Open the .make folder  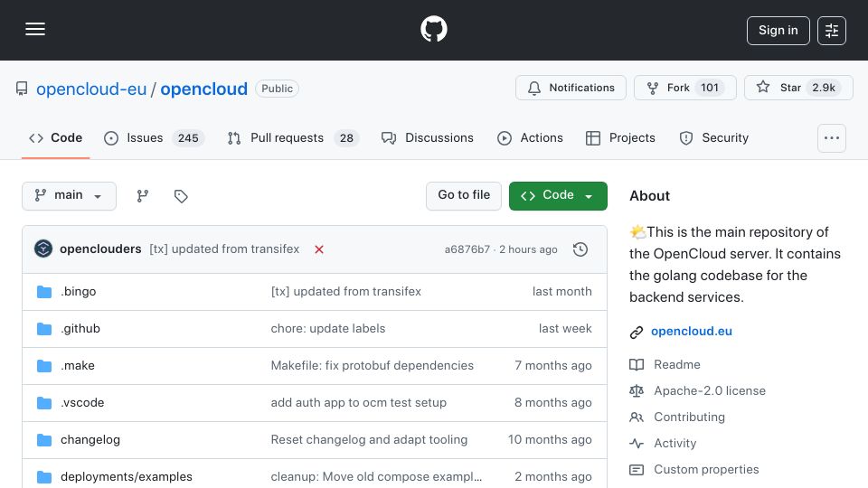tap(78, 366)
